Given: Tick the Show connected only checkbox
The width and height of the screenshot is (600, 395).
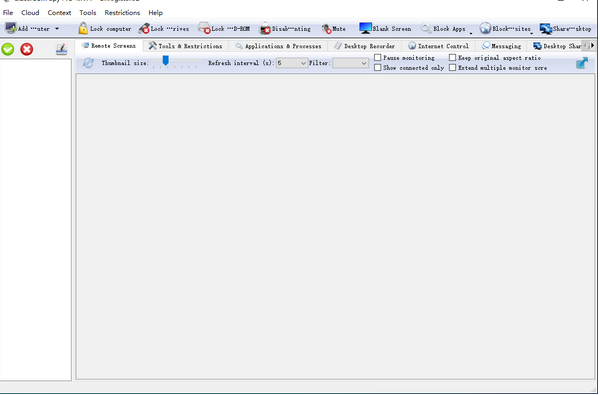Looking at the screenshot, I should click(378, 67).
